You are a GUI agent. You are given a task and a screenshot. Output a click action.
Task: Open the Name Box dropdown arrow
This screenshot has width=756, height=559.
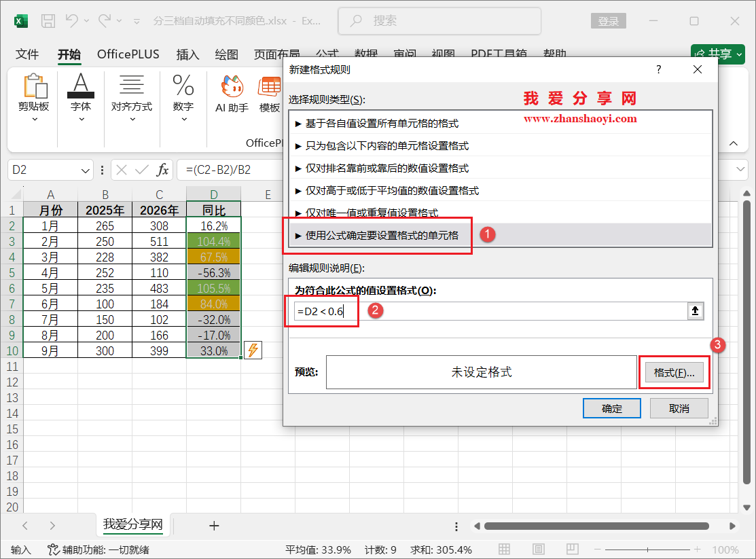pos(86,170)
